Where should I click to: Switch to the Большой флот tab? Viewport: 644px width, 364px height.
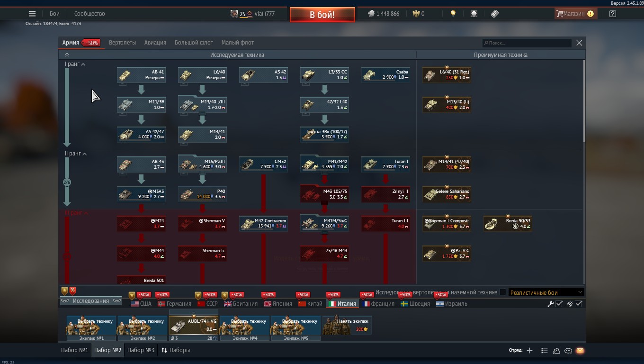(x=194, y=43)
